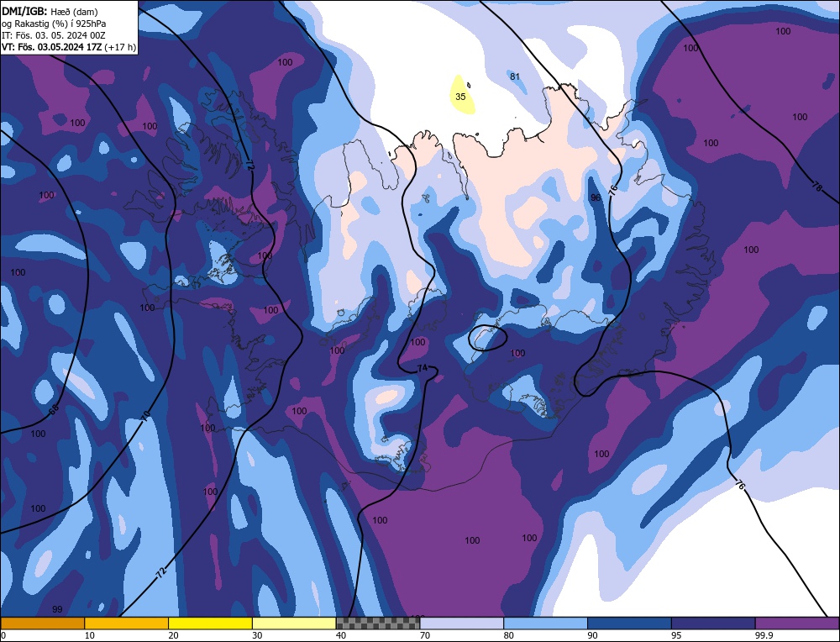This screenshot has height=642, width=840.
Task: Click the '96' humidity value label
Action: click(596, 197)
